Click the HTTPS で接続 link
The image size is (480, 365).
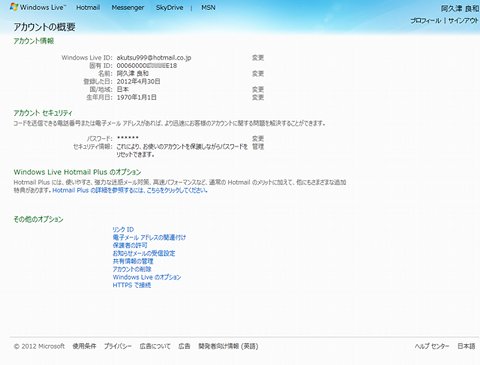tap(132, 285)
